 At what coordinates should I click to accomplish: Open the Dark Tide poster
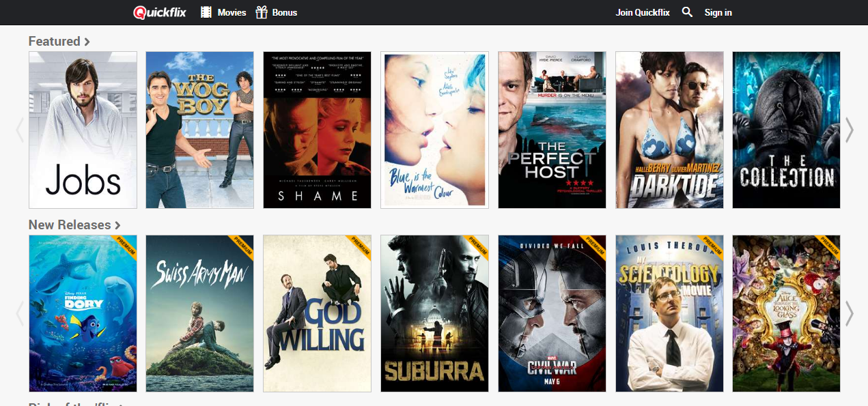coord(669,130)
